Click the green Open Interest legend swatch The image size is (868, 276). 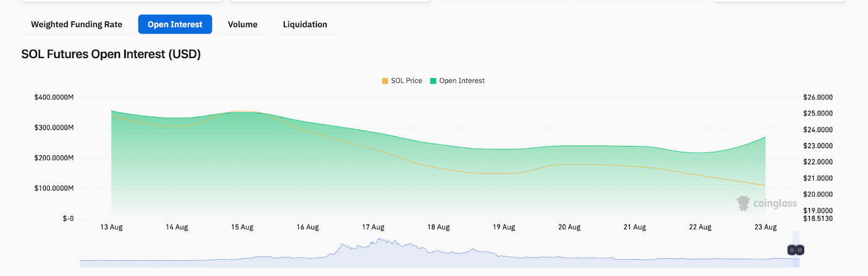[x=433, y=81]
